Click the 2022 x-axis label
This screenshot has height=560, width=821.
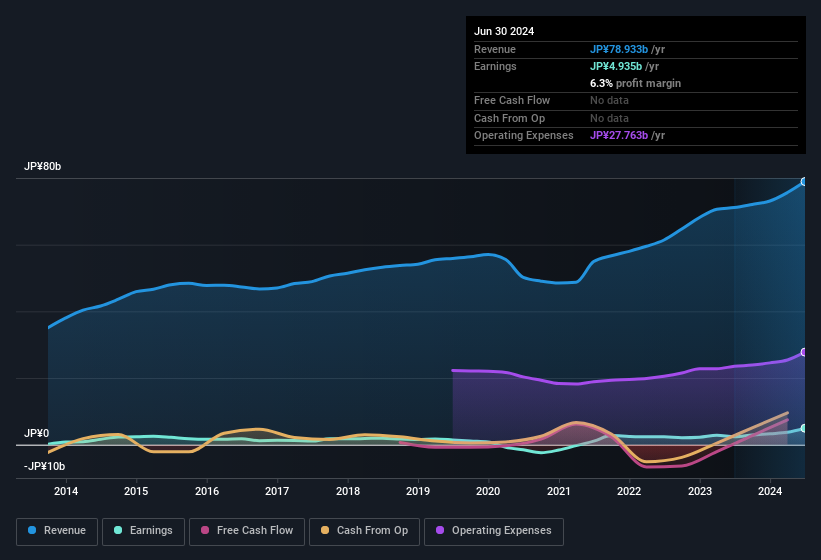click(x=629, y=491)
